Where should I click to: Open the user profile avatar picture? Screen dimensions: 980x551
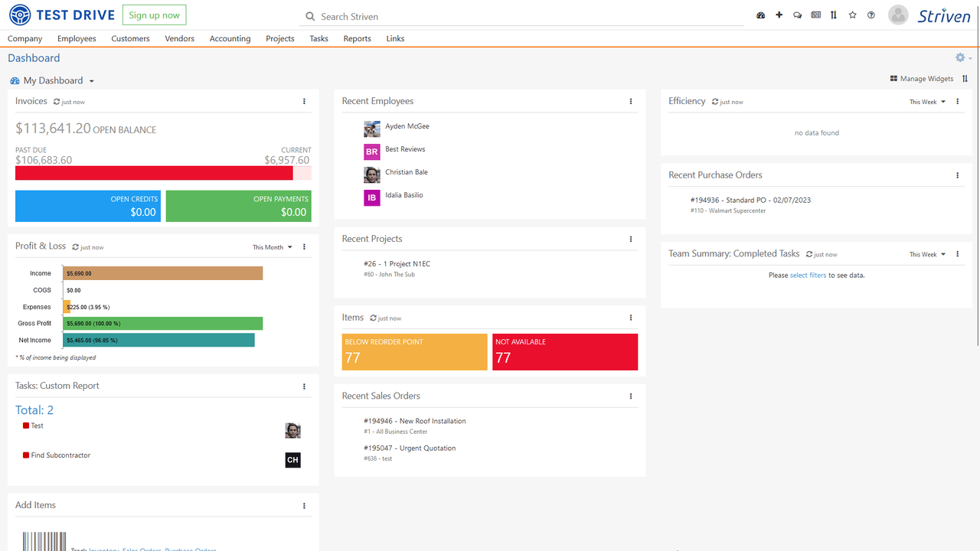(897, 15)
